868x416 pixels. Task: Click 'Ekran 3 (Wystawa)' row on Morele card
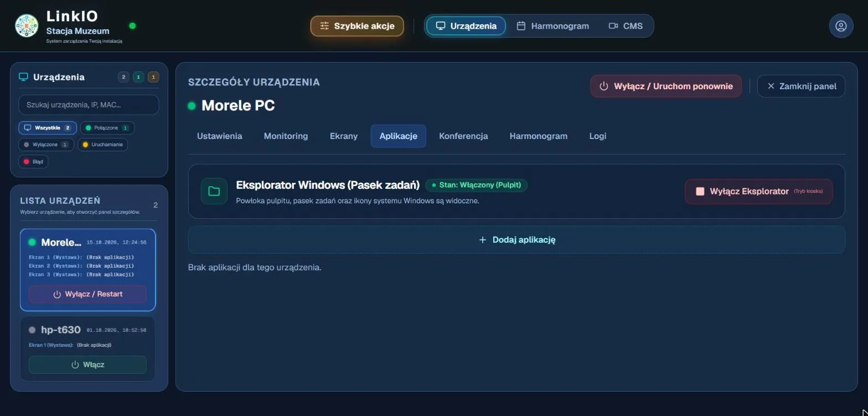pos(81,274)
